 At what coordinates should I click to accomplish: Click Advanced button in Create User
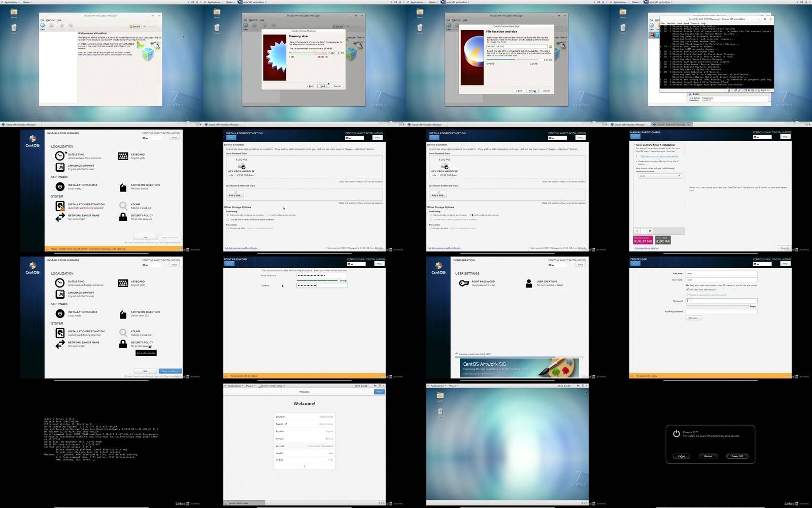pyautogui.click(x=693, y=318)
